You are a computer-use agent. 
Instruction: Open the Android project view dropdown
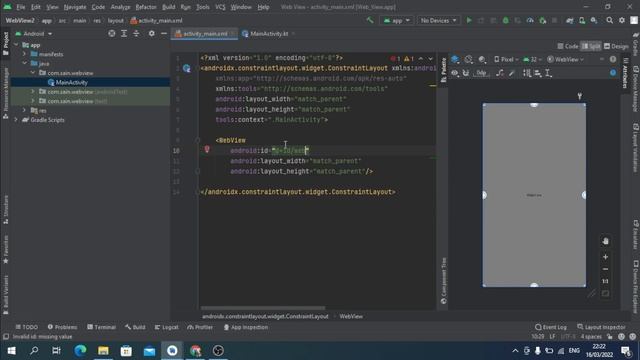34,33
